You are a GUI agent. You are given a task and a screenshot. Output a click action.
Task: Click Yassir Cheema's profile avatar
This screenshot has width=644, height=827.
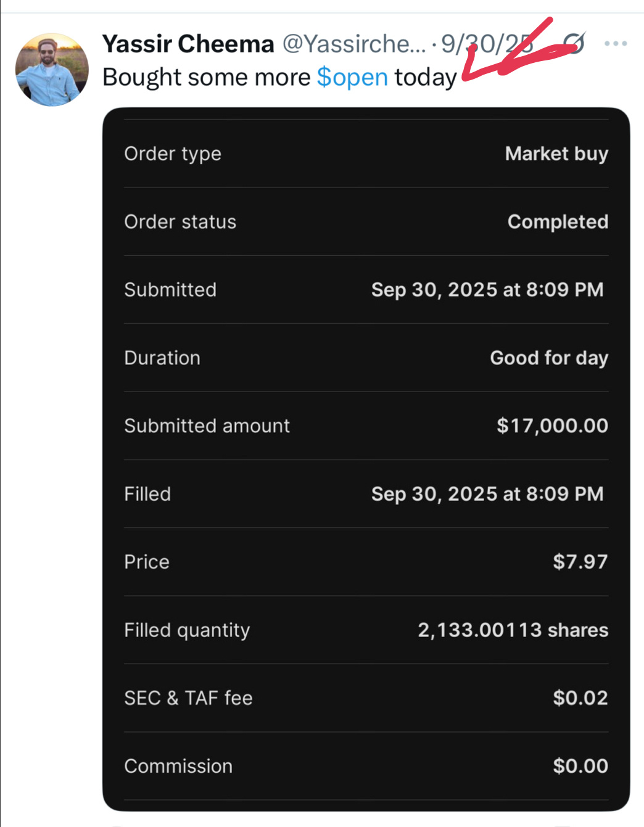point(52,70)
